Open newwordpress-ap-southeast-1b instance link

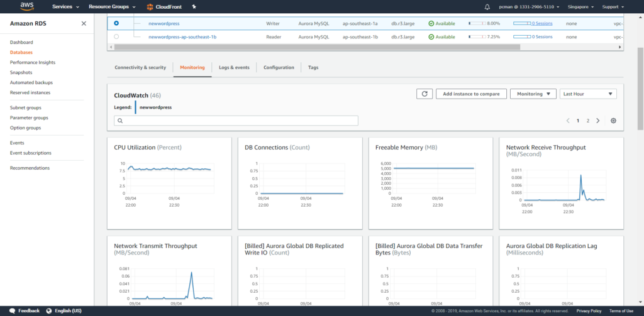tap(182, 37)
